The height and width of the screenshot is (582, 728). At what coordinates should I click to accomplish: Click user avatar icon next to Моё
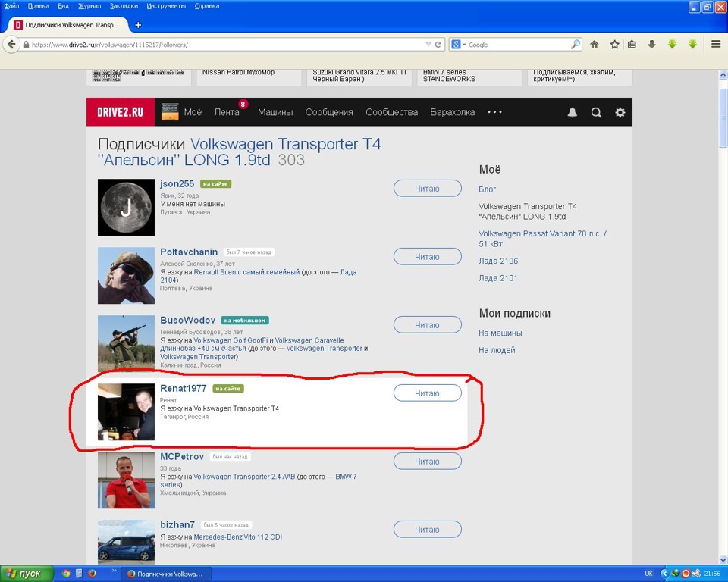(169, 112)
